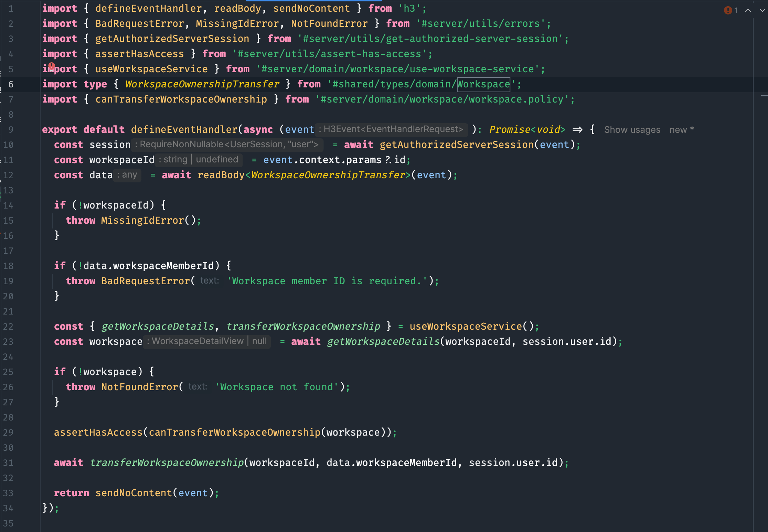768x532 pixels.
Task: Click Promise<void> return type
Action: (527, 130)
